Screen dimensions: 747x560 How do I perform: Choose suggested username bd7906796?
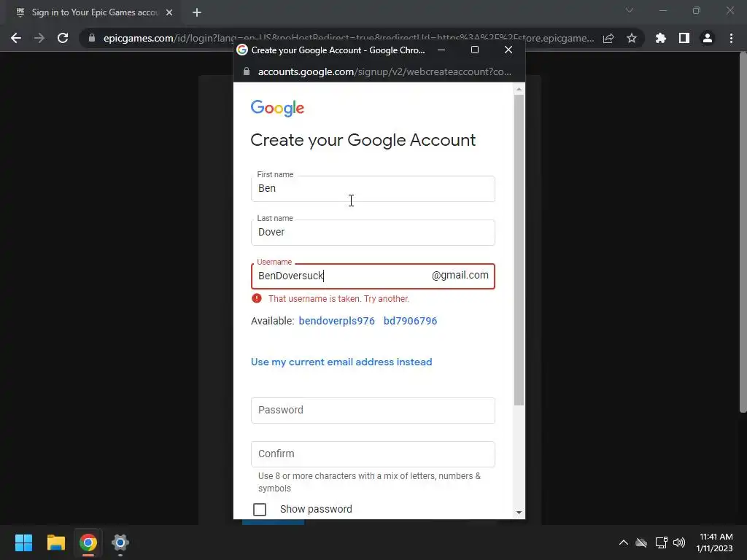pyautogui.click(x=410, y=321)
